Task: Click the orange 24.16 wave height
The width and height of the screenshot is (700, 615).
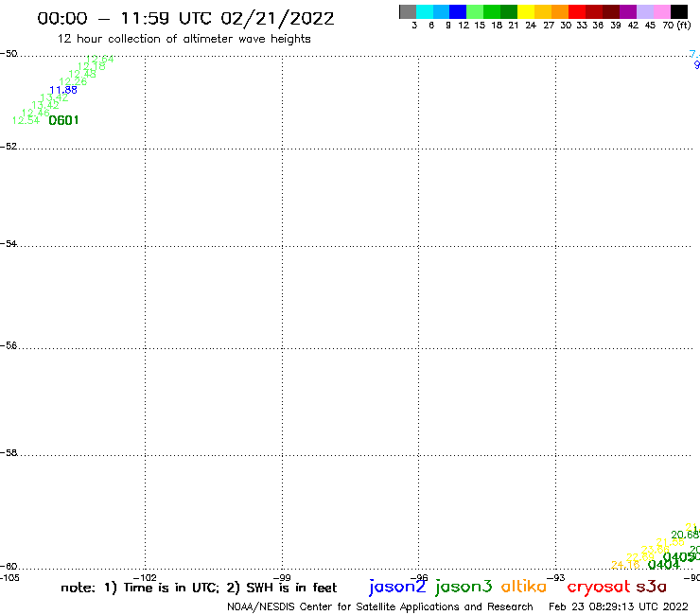Action: click(x=625, y=565)
